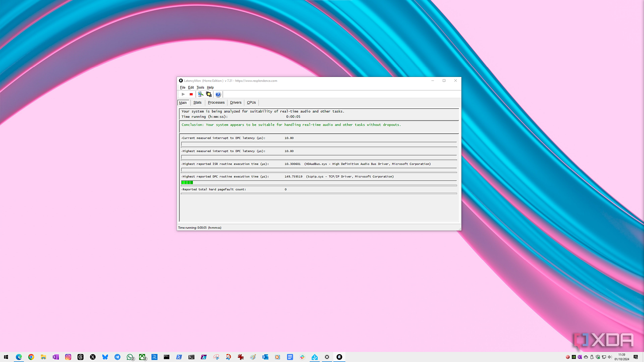This screenshot has width=644, height=362.
Task: Open the CPUs tab
Action: (251, 102)
